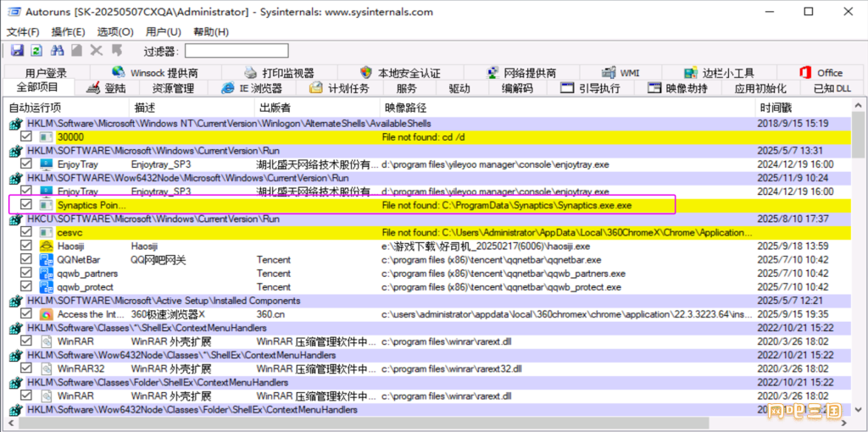Click the QQNetBar entry icon
The image size is (868, 432).
(46, 260)
